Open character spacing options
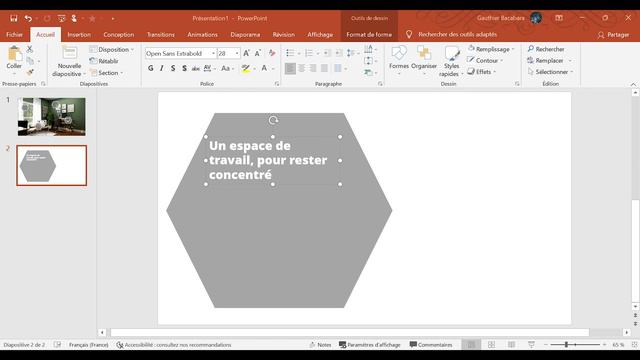The width and height of the screenshot is (640, 360). click(x=209, y=68)
